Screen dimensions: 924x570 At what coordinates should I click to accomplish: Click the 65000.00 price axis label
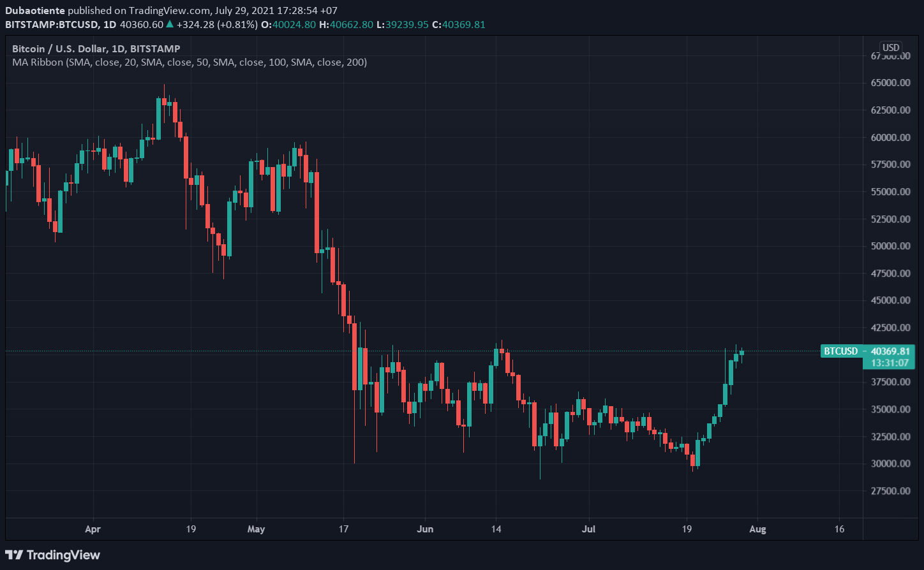pyautogui.click(x=891, y=83)
